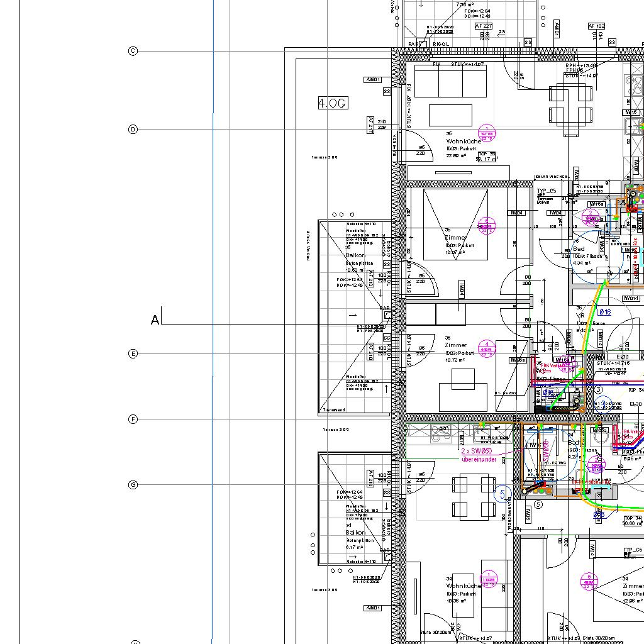Click the "Bad" label with 4.34 m²
Screen dimensions: 644x644
pos(579,249)
